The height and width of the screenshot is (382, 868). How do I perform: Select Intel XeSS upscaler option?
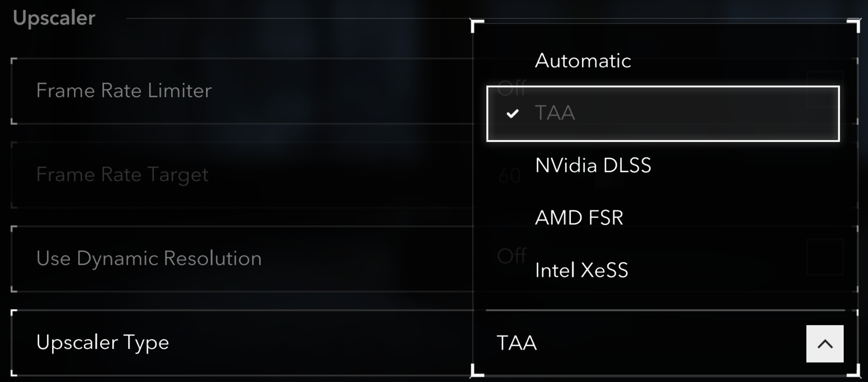click(582, 270)
